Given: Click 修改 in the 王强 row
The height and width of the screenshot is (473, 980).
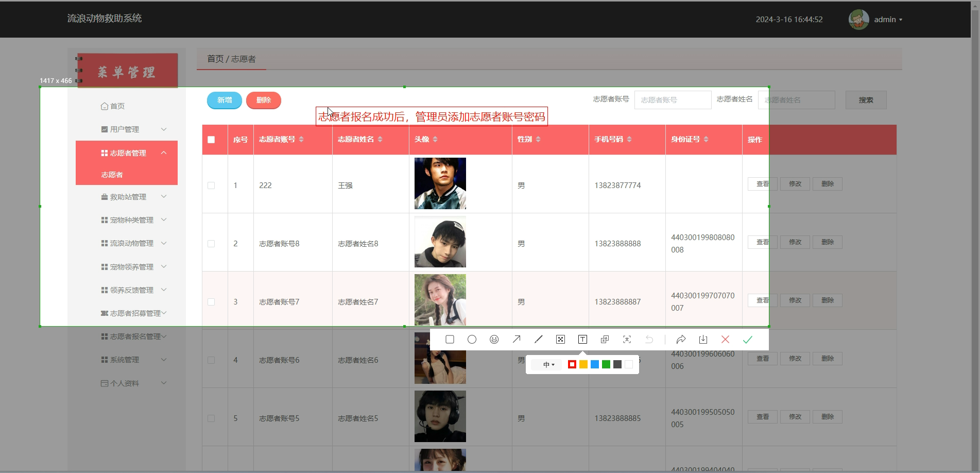Looking at the screenshot, I should pos(795,184).
